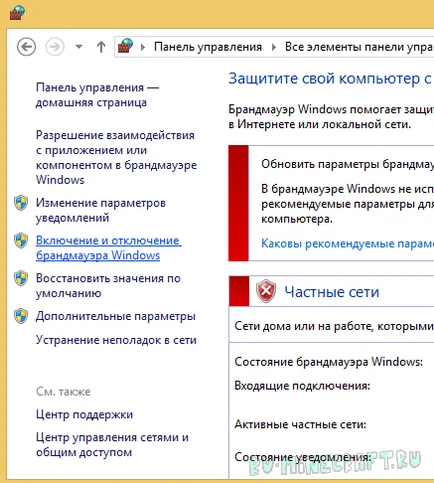This screenshot has height=483, width=434.
Task: Open Разрешение взаимодействия с приложением link
Action: click(116, 157)
